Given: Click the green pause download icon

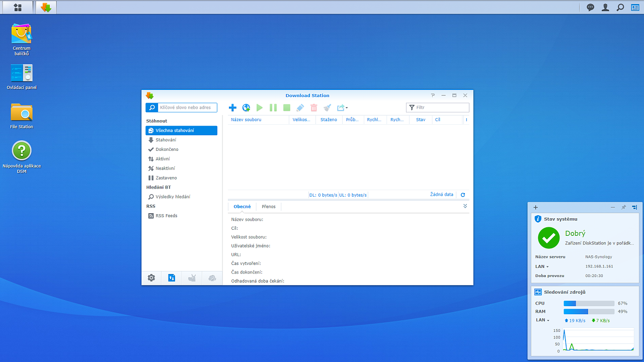Looking at the screenshot, I should (x=273, y=108).
